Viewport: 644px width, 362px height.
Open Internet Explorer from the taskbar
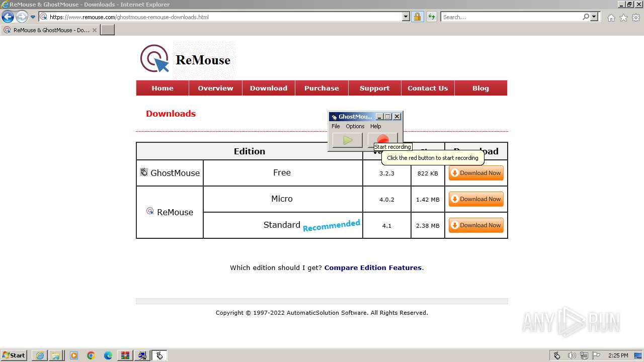point(40,355)
